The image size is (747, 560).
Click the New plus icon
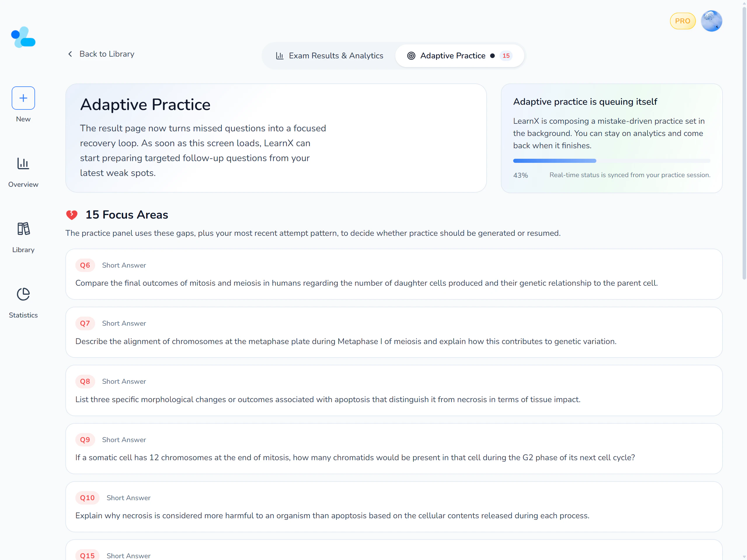pyautogui.click(x=23, y=98)
